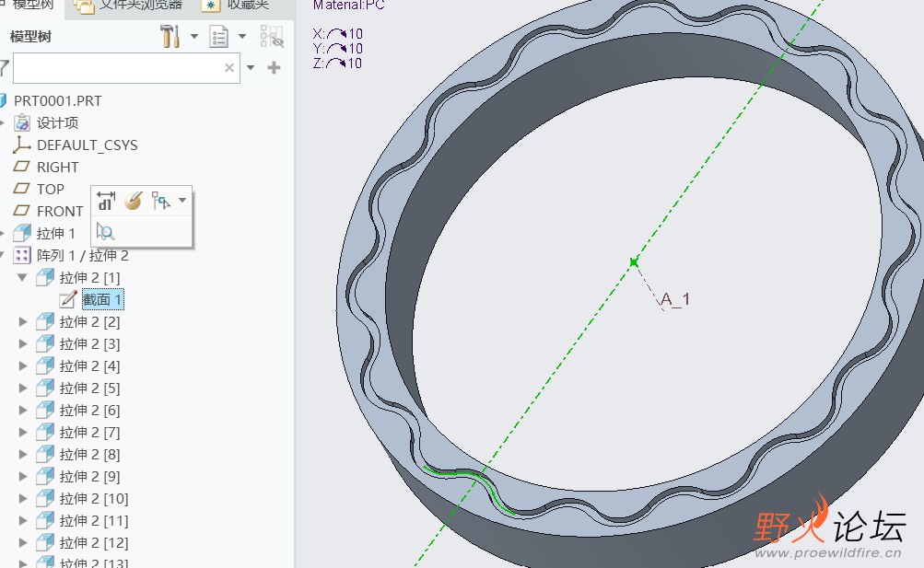Expand the 拉伸 2 [10] node
This screenshot has width=924, height=568.
point(22,499)
